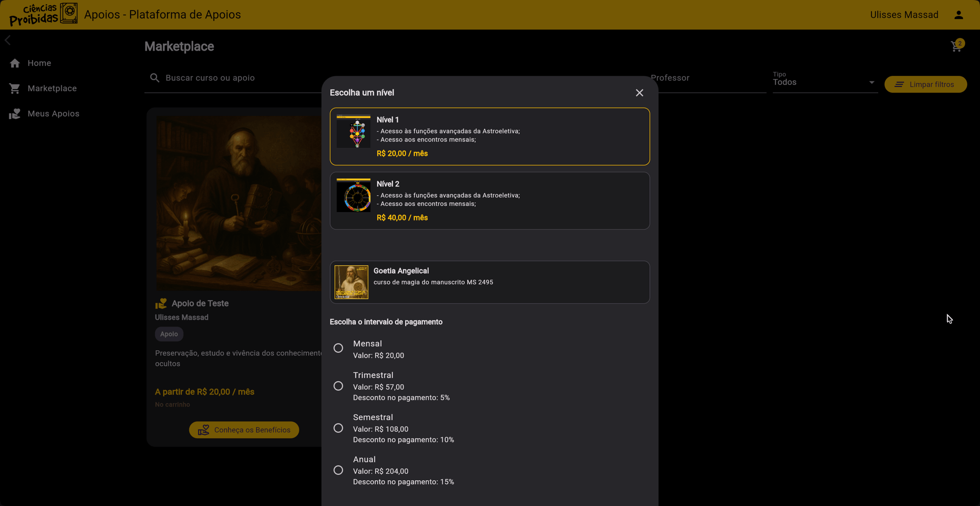Open the shopping cart with 2 items

pyautogui.click(x=956, y=46)
